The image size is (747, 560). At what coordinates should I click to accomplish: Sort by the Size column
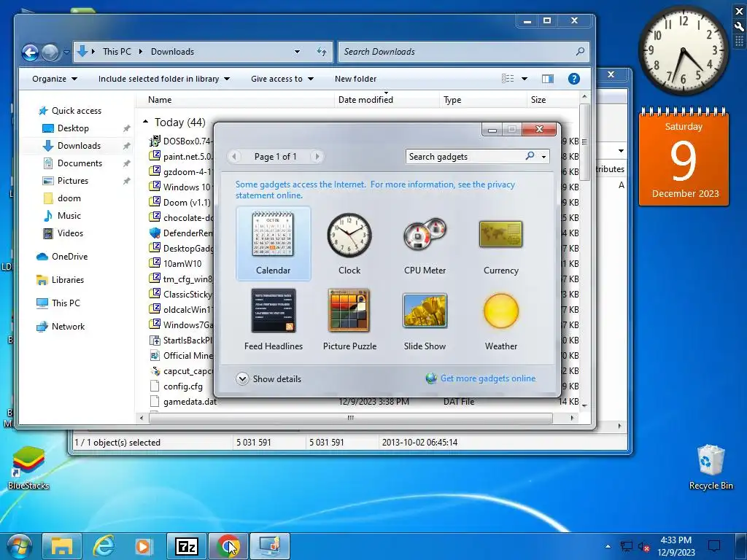click(553, 99)
